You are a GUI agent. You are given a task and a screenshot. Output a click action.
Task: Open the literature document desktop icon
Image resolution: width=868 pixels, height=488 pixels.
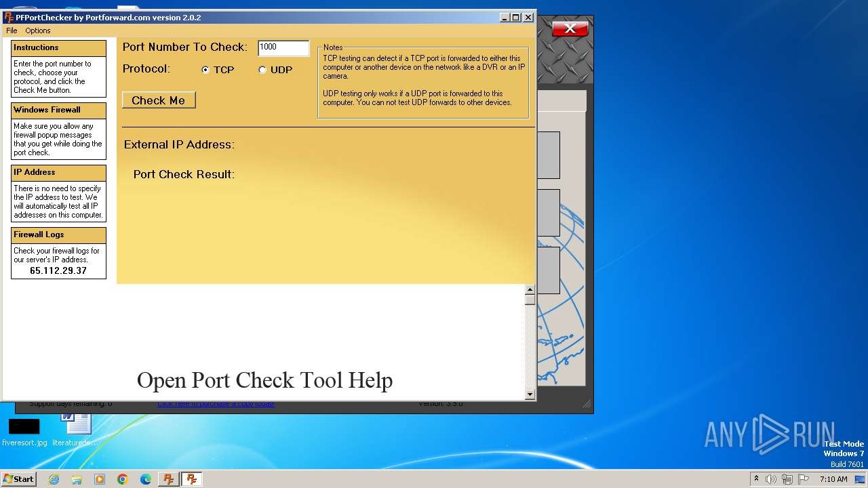pos(75,430)
